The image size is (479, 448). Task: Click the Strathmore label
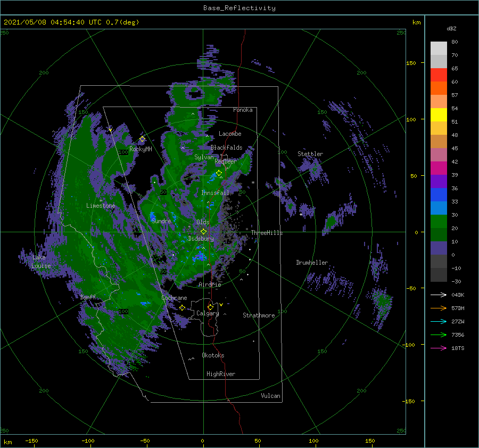259,315
